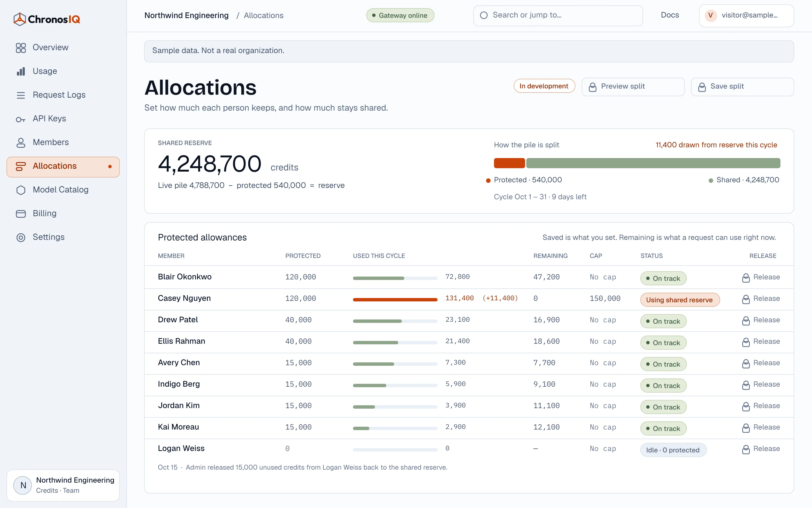Open Overview via its grid icon
812x508 pixels.
tap(21, 48)
